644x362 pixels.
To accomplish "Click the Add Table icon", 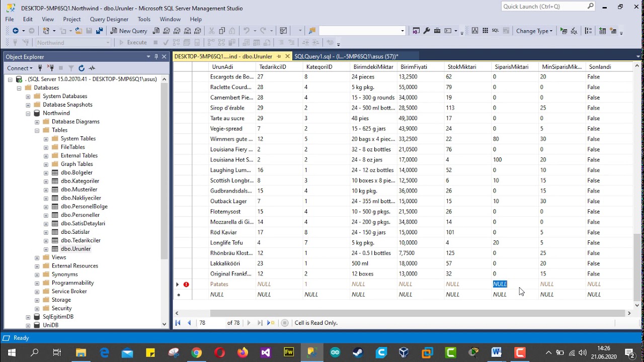I will [602, 31].
